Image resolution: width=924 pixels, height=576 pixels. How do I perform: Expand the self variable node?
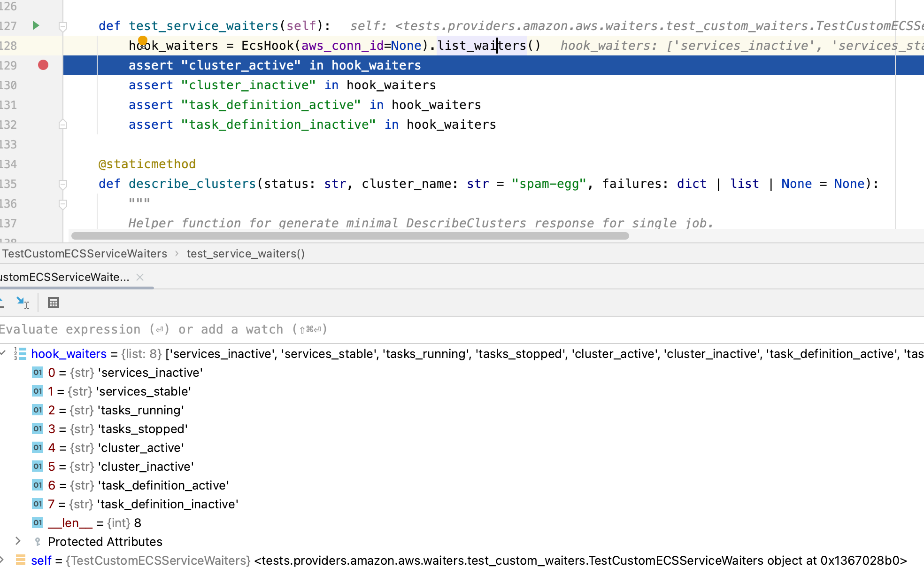point(2,560)
